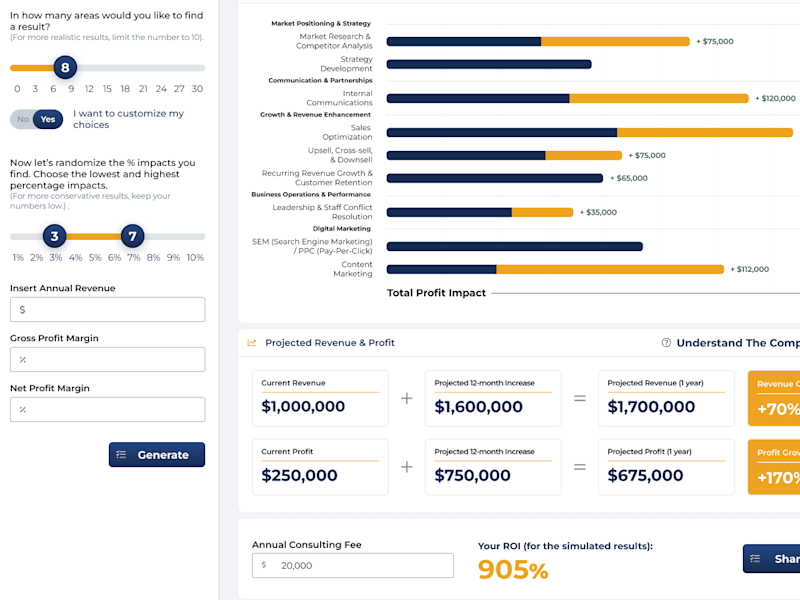This screenshot has width=800, height=600.
Task: Toggle the customize my choices Yes switch
Action: click(37, 119)
